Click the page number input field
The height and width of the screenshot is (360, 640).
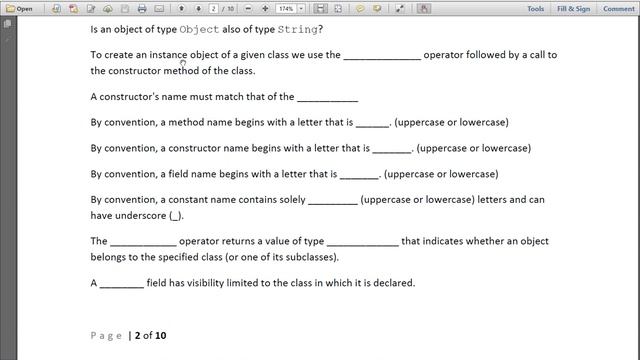tap(213, 9)
